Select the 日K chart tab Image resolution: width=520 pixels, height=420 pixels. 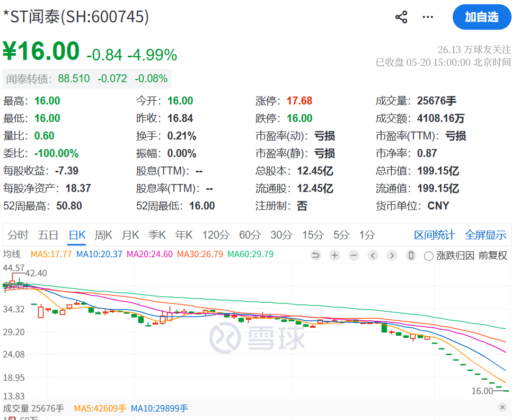pyautogui.click(x=77, y=235)
